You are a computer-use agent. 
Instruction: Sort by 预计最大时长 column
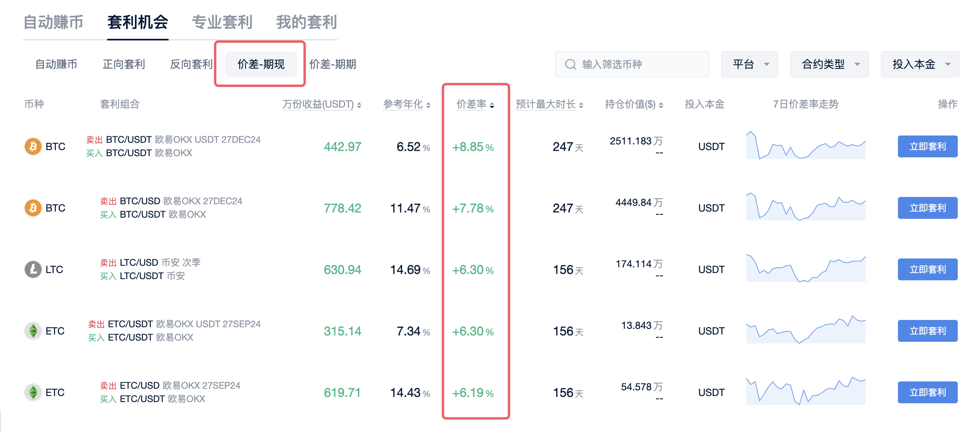click(x=550, y=104)
